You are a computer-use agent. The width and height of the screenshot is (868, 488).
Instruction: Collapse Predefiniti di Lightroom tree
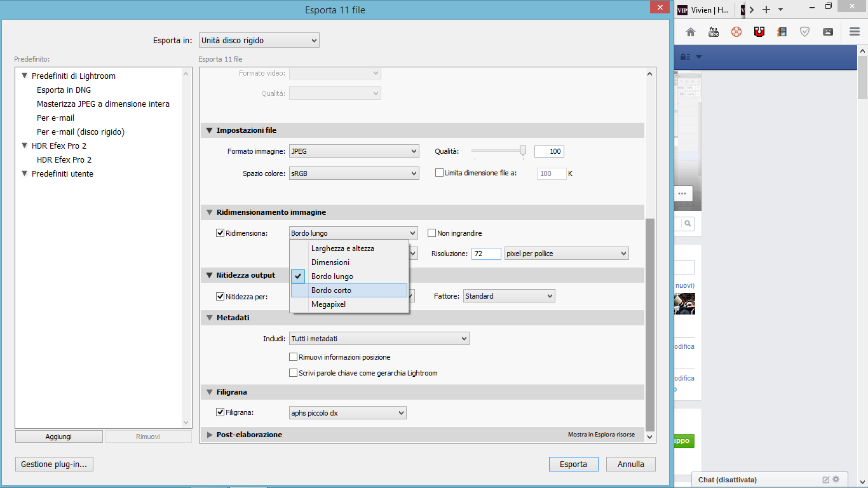[x=25, y=76]
